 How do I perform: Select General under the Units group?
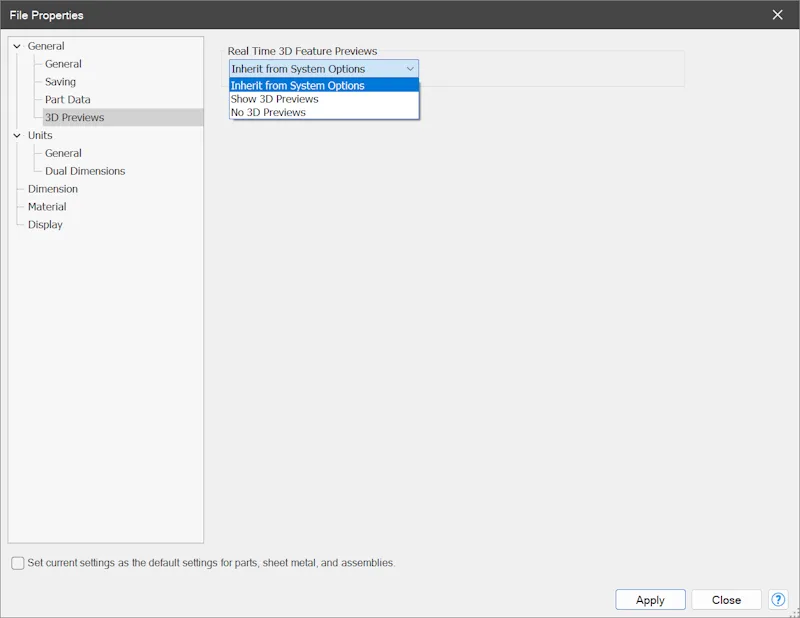(63, 153)
